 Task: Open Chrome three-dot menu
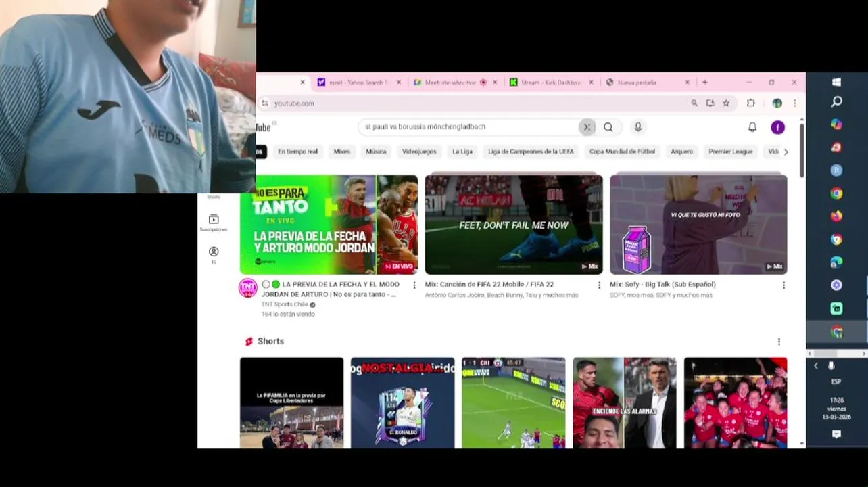(794, 103)
